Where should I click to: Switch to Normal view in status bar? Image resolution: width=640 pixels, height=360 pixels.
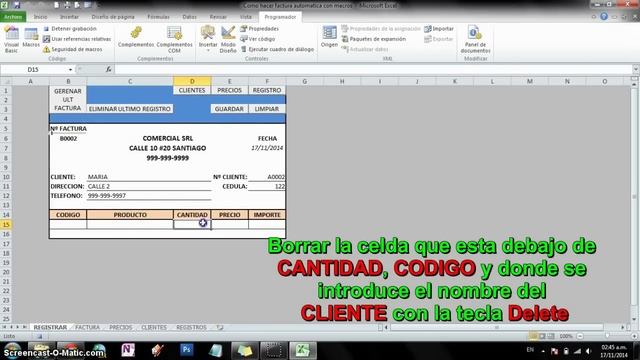pos(533,336)
